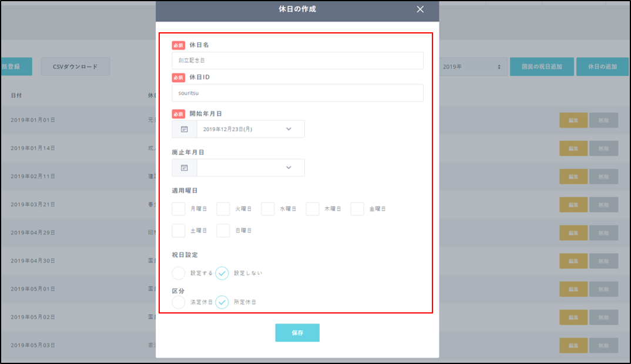Check the 日曜日 checkbox
The height and width of the screenshot is (364, 631).
pyautogui.click(x=223, y=231)
